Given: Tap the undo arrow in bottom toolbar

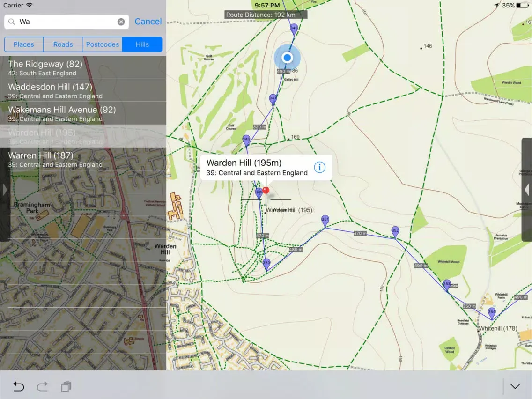Looking at the screenshot, I should [18, 386].
